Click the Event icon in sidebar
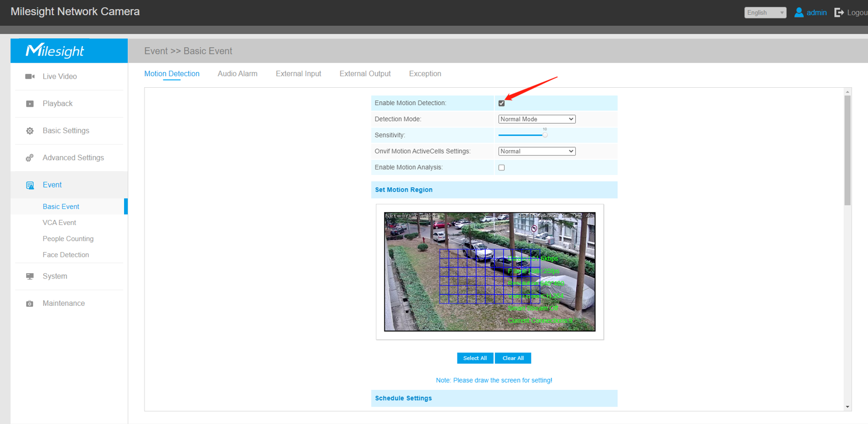 tap(30, 185)
